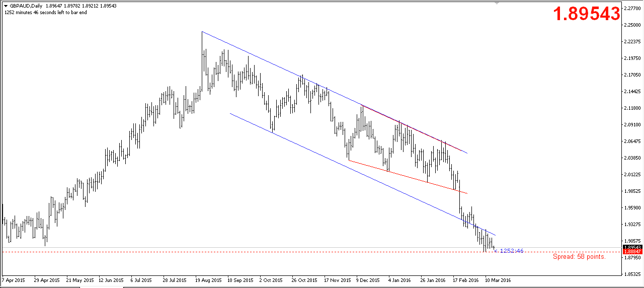
Task: Click the blue 1252:46 countdown label
Action: click(511, 251)
